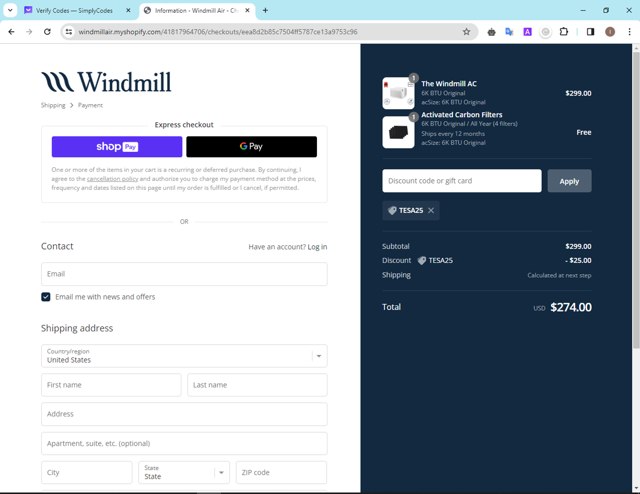Toggle the browser side panel
The image size is (640, 494).
click(x=590, y=32)
